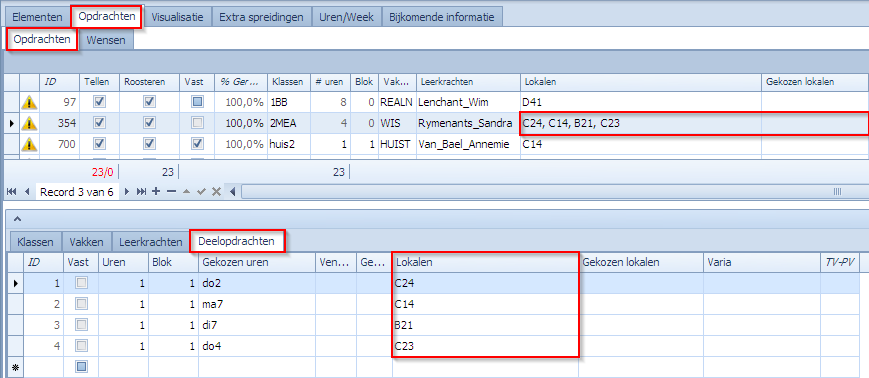The image size is (869, 378).
Task: Toggle Roosteren checkbox for row 97
Action: coord(149,102)
